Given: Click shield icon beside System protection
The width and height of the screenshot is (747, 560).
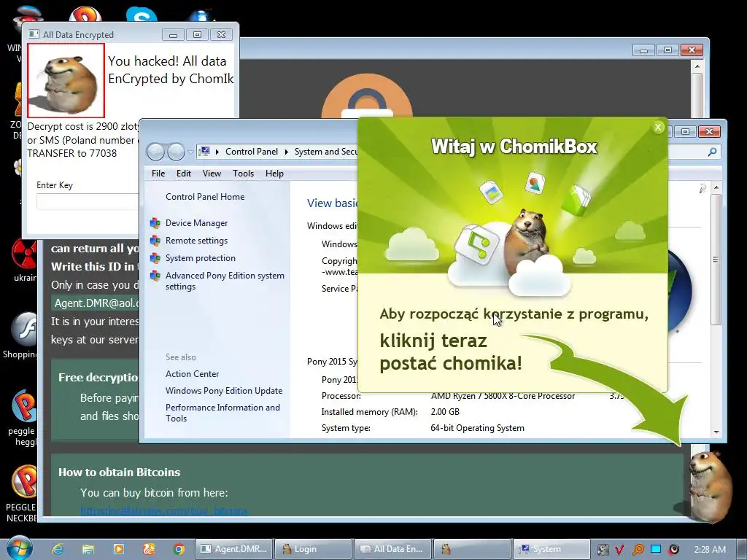Looking at the screenshot, I should pos(155,258).
